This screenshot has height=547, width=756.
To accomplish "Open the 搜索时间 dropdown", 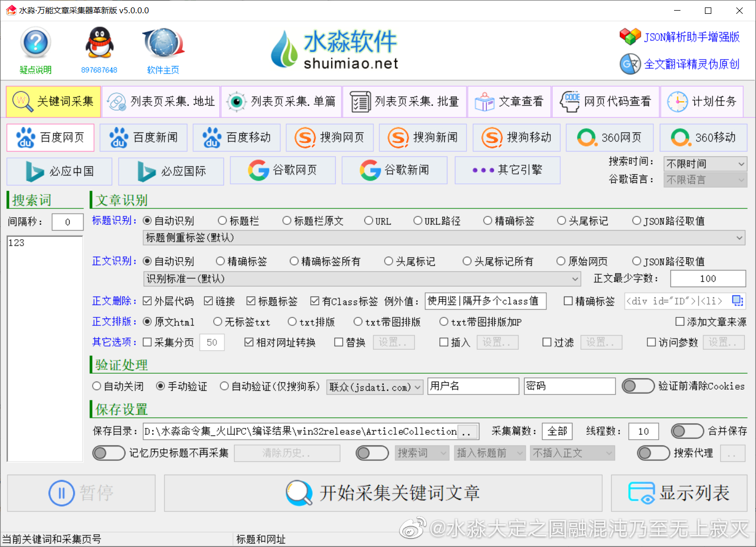I will 705,164.
